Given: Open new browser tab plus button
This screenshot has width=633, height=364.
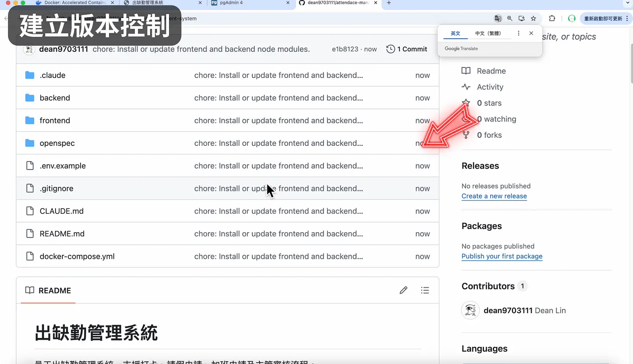Looking at the screenshot, I should pos(389,3).
